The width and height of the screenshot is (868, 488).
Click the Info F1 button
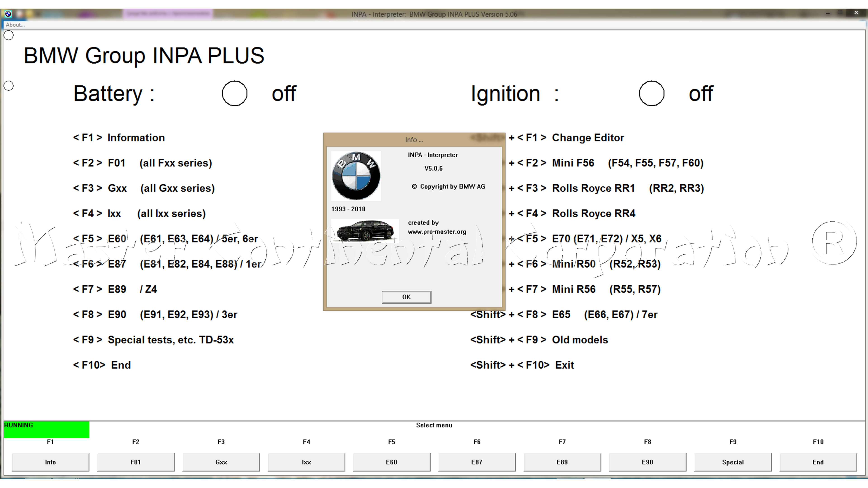51,462
